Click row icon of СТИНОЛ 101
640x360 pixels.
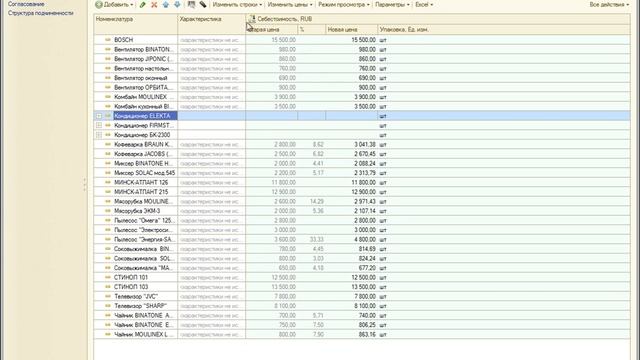(108, 278)
